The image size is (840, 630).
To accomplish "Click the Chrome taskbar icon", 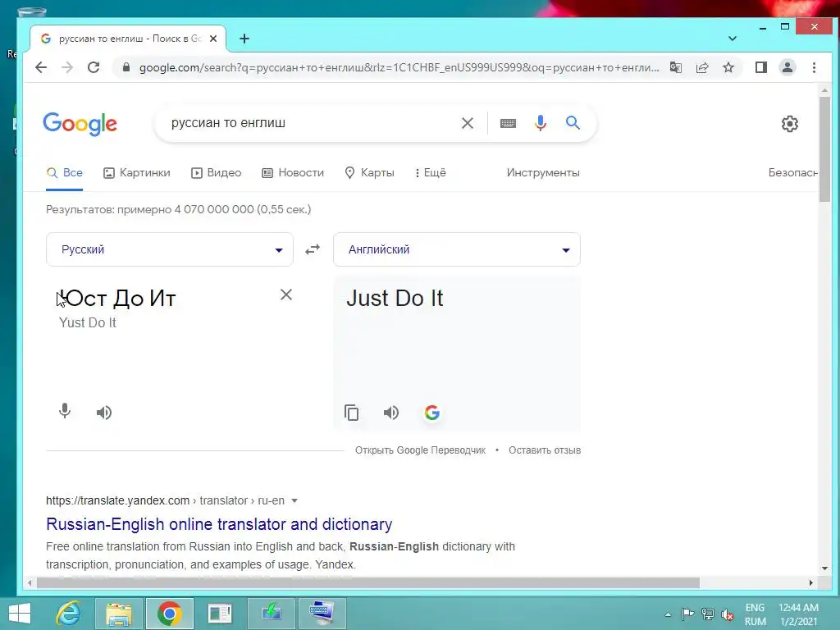I will pyautogui.click(x=170, y=614).
